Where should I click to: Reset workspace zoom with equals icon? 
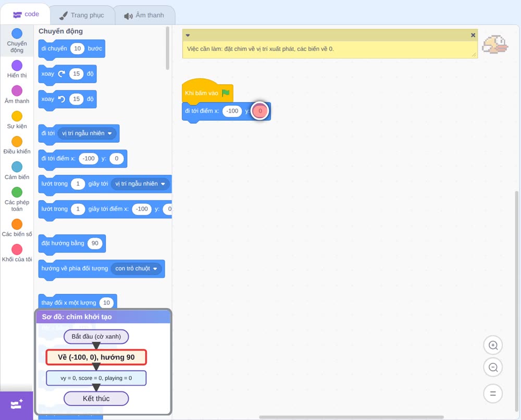tap(493, 393)
